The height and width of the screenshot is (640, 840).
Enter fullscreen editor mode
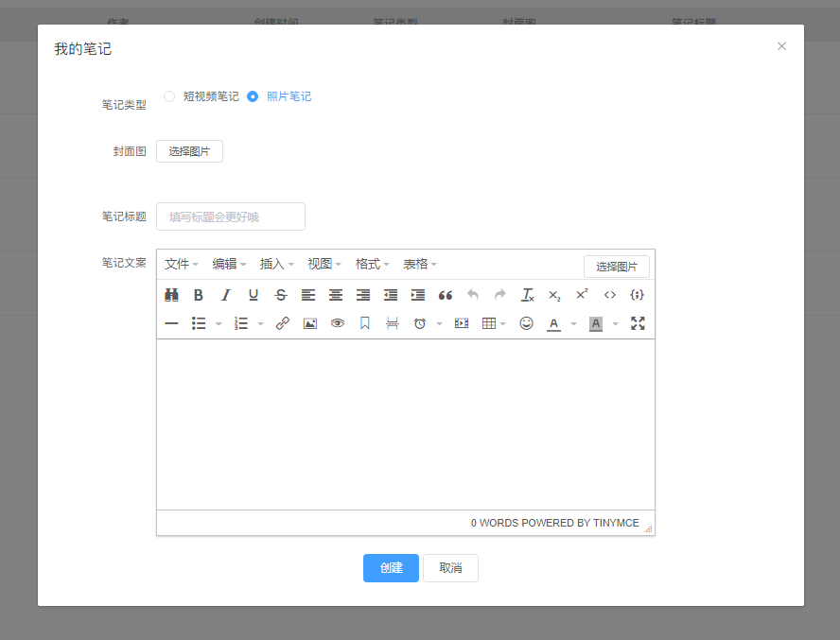click(638, 323)
